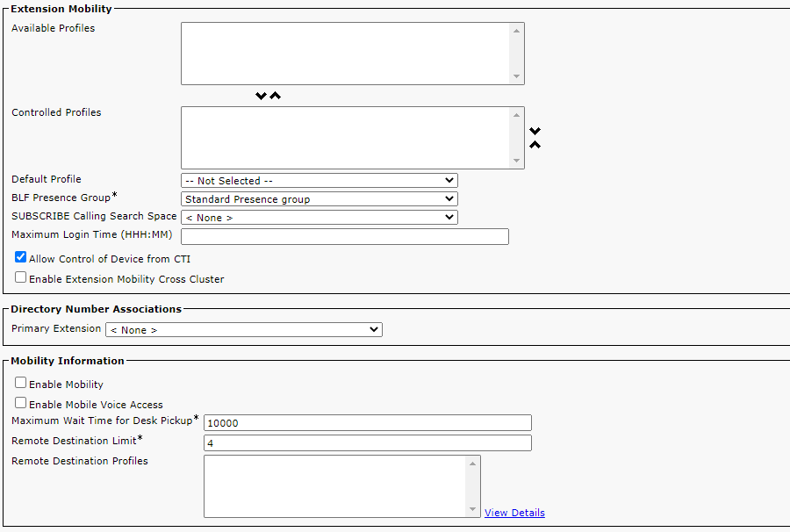Enable Extension Mobility Cross Cluster checkbox
Viewport: 790px width, 532px height.
click(x=20, y=277)
